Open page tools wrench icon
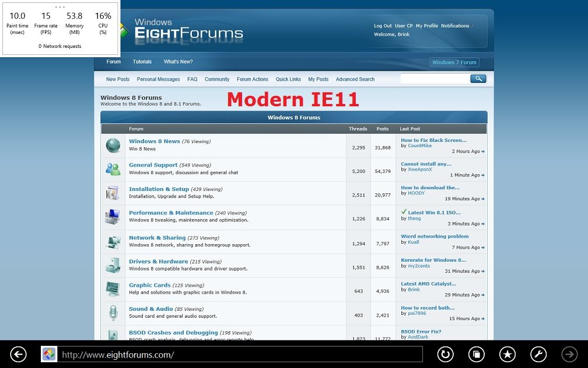The height and width of the screenshot is (368, 588). (538, 354)
